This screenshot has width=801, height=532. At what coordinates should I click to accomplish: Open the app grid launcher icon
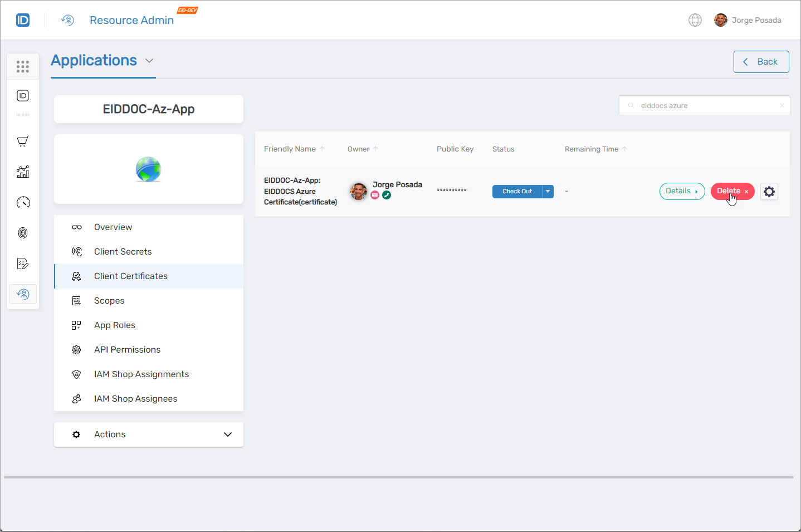[23, 67]
